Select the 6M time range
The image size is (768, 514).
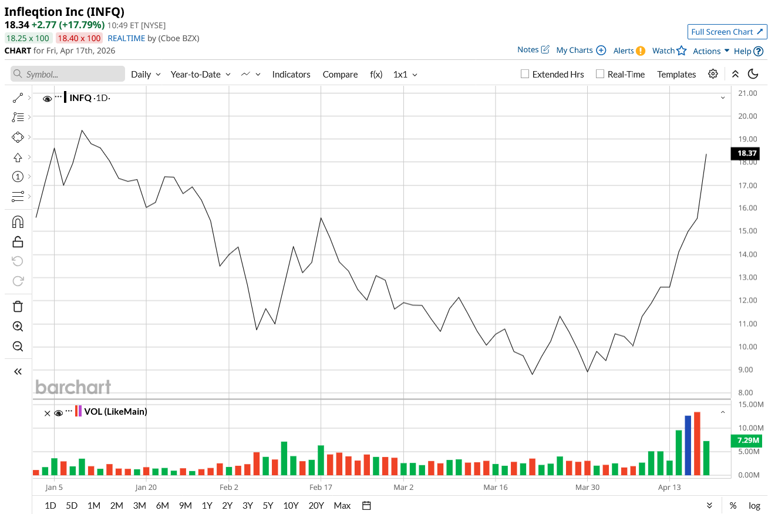pos(162,505)
